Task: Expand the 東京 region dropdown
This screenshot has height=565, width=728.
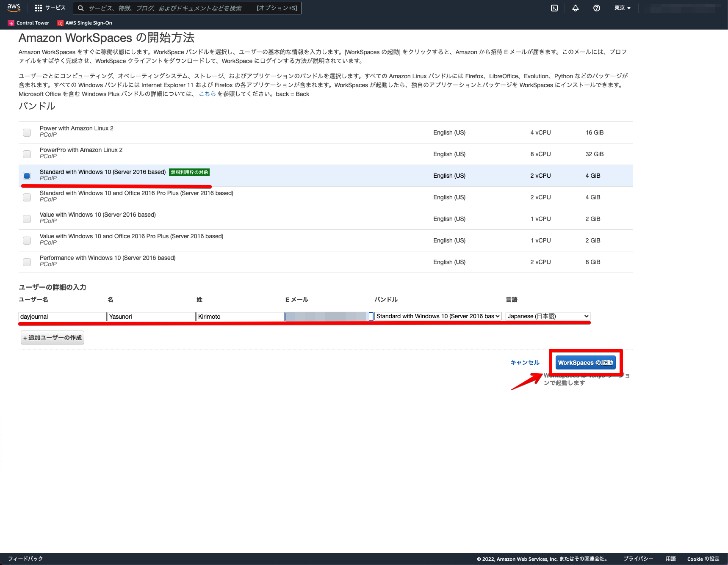Action: (623, 8)
